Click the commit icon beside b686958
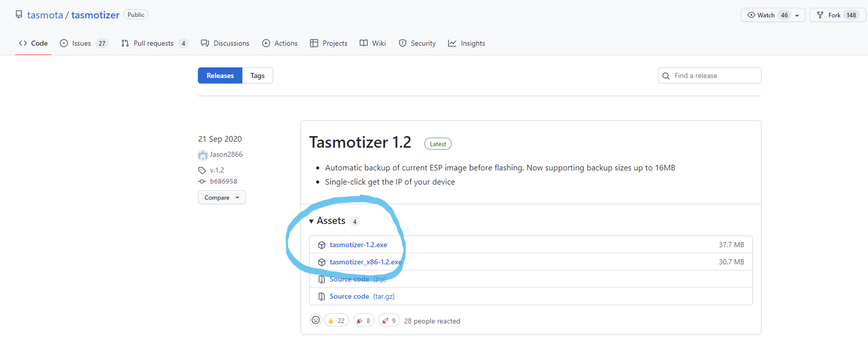Screen dimensions: 868x346 click(202, 182)
